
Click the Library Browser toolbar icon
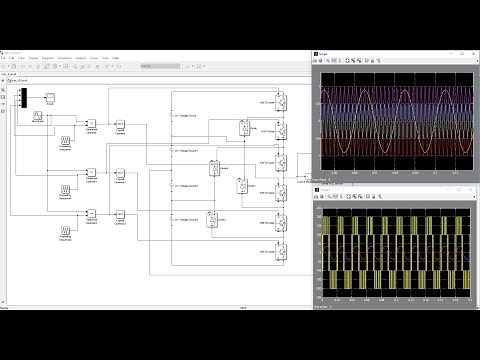[x=47, y=66]
